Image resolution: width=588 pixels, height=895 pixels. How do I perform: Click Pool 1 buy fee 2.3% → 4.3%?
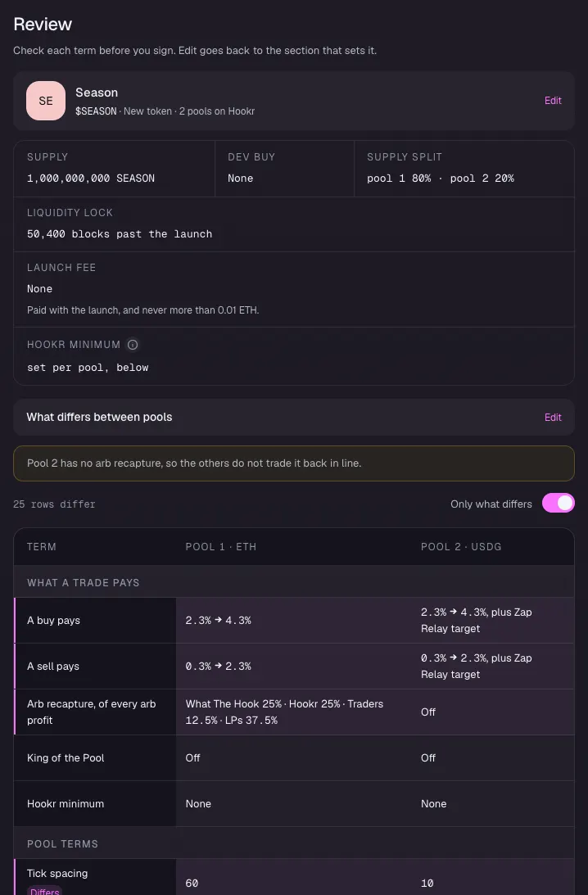tap(218, 621)
